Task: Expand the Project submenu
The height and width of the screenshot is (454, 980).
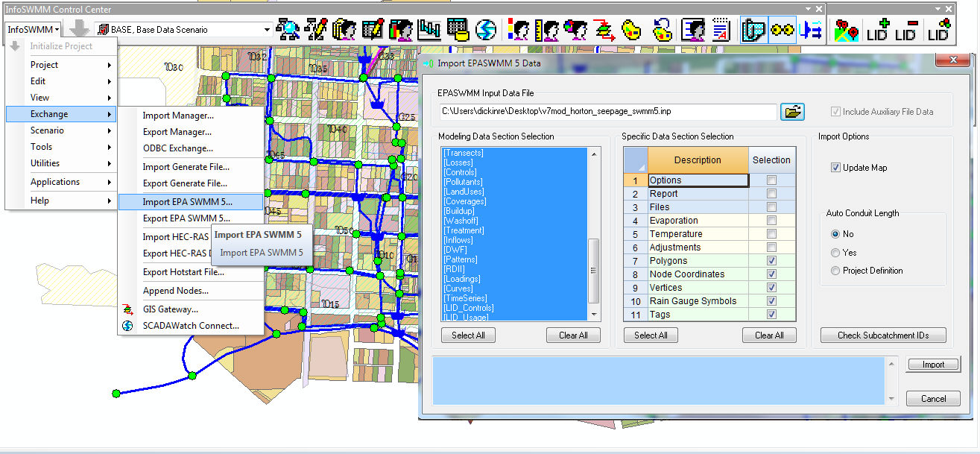Action: click(x=60, y=65)
